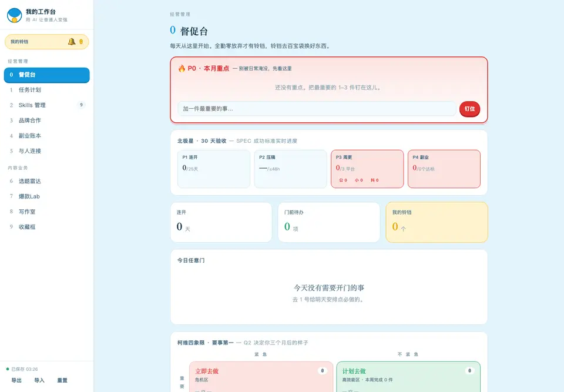Viewport: 564px width, 392px height.
Task: Click the 已保存 03:26 status text
Action: click(24, 369)
